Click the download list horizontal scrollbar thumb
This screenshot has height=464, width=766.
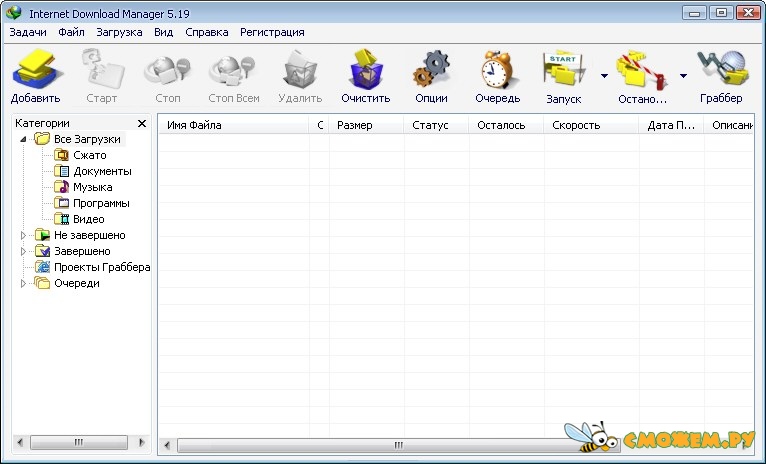tap(398, 445)
